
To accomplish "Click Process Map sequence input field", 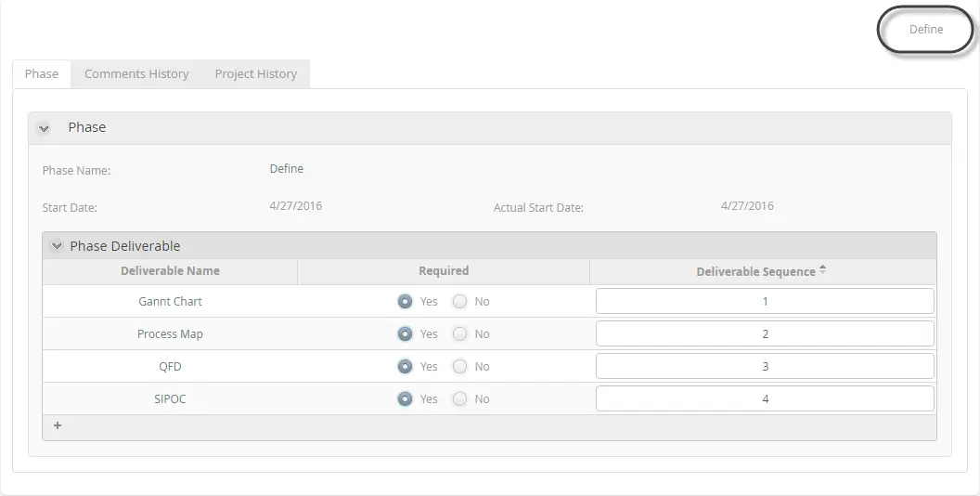I will tap(765, 334).
